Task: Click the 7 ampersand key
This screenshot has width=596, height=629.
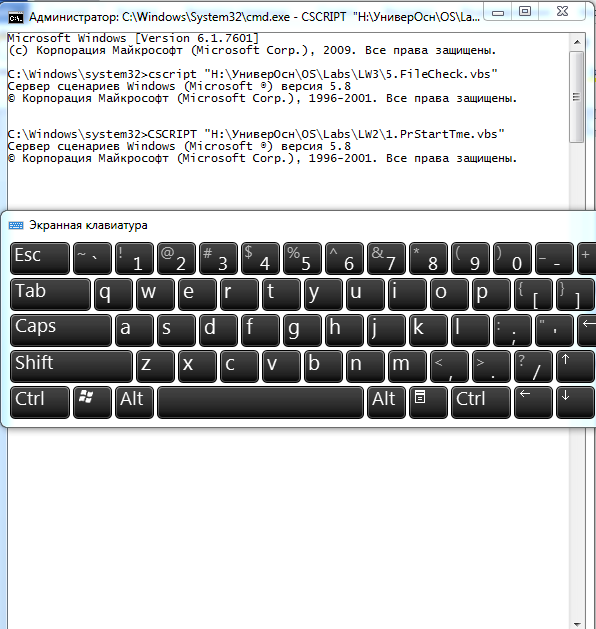Action: click(386, 258)
